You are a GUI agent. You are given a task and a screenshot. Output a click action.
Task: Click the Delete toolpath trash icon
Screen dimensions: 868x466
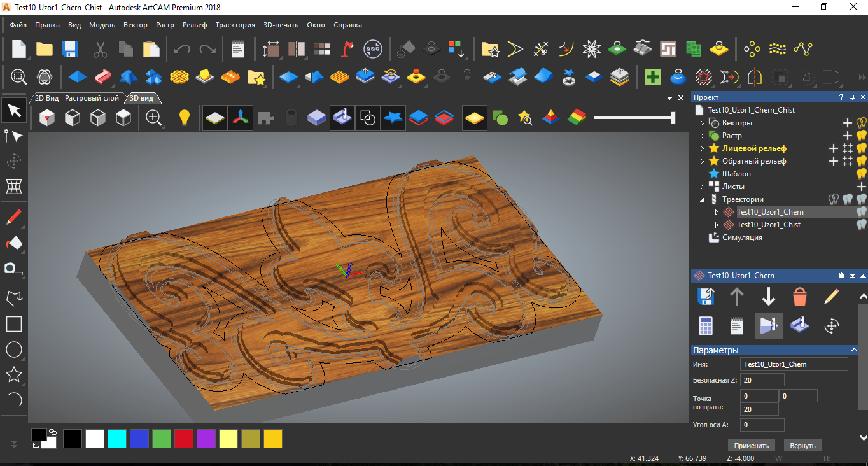pos(800,297)
